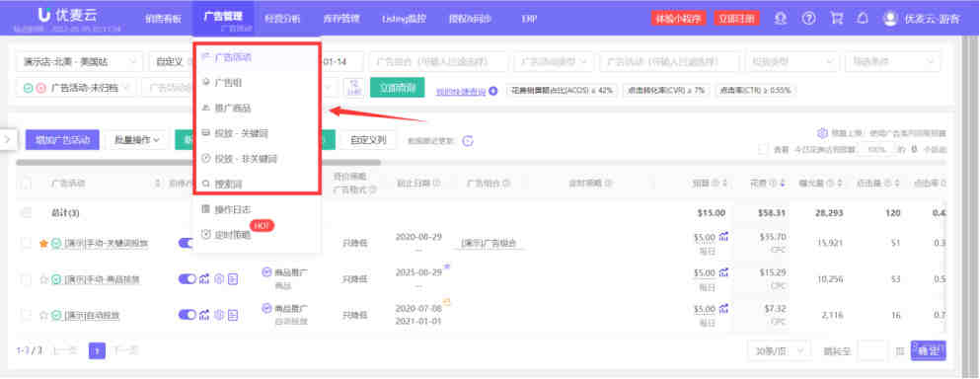This screenshot has width=980, height=379.
Task: Select checkbox for [演示]手动-商品投放 row
Action: pyautogui.click(x=27, y=279)
